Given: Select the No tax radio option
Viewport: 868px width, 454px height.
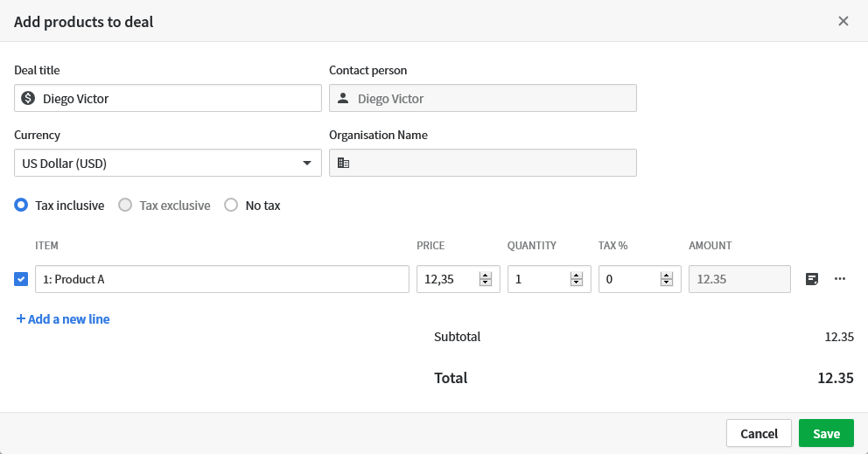Looking at the screenshot, I should click(x=232, y=206).
